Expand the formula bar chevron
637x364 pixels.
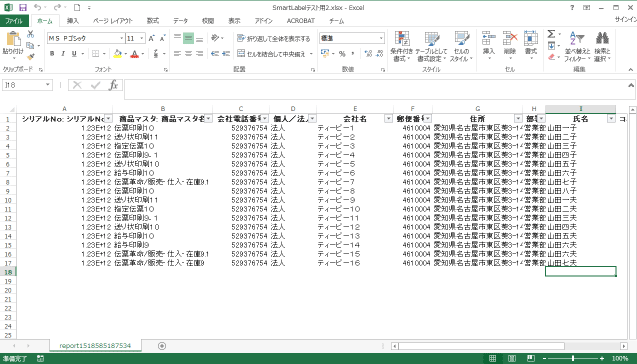631,85
